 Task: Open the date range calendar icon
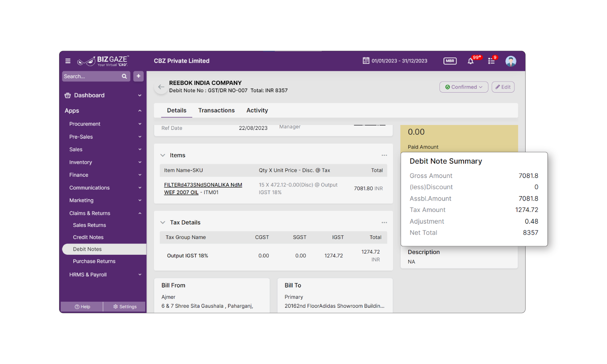click(366, 61)
